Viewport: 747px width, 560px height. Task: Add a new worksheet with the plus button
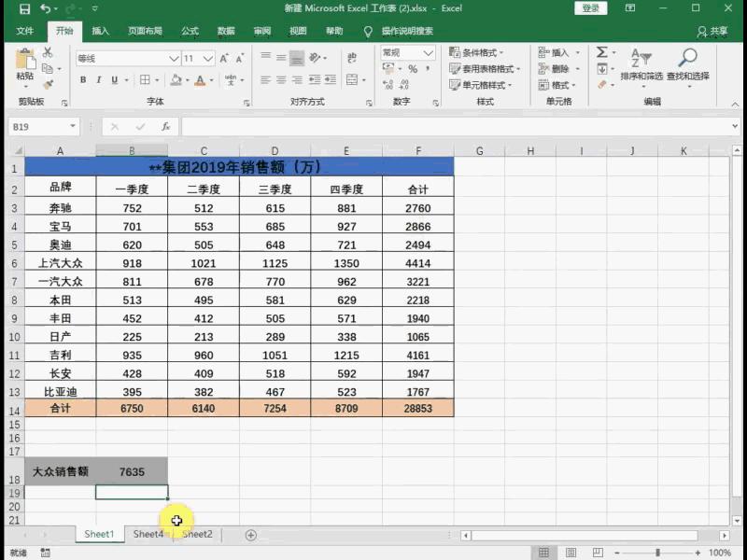click(250, 535)
